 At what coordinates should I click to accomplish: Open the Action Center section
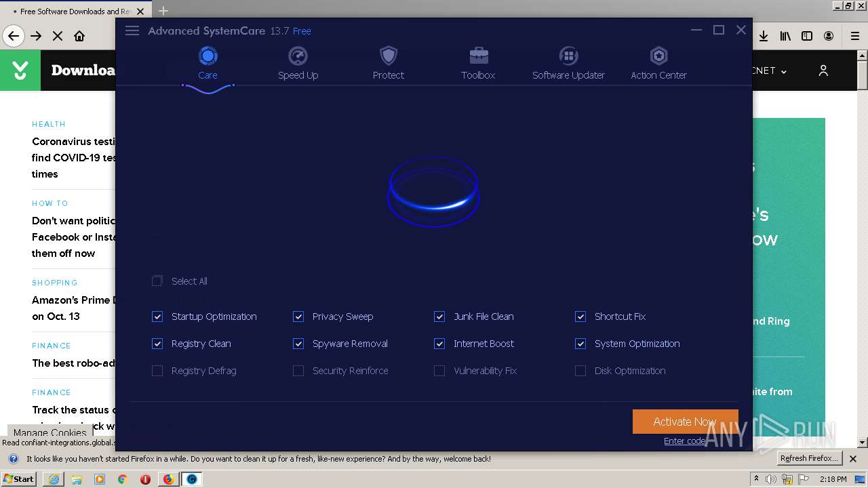tap(658, 64)
